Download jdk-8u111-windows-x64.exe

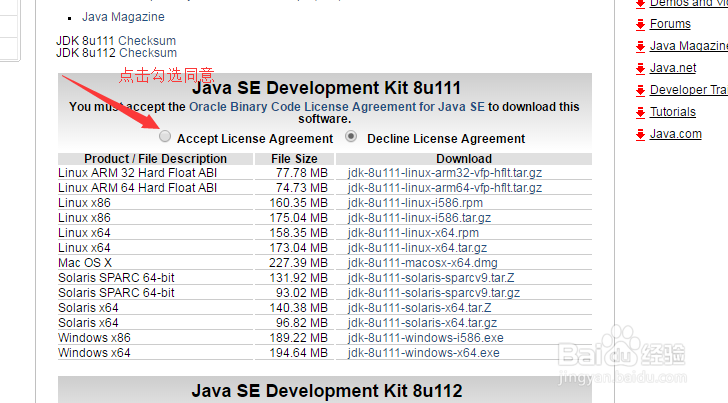coord(423,353)
